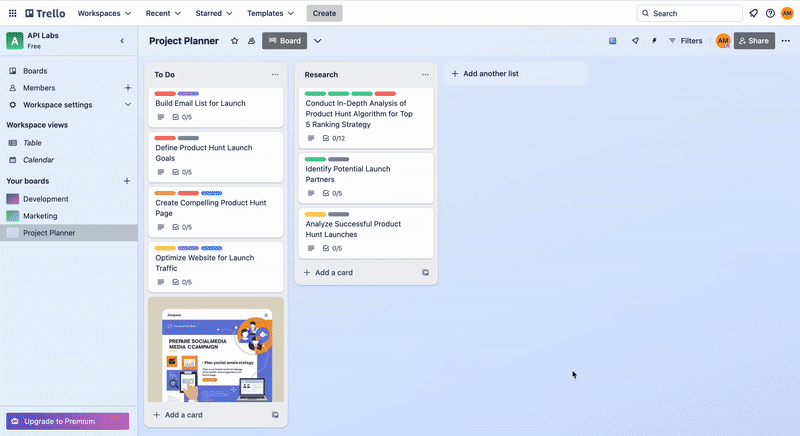Click checklist badge on Identify Potential Launch Partners

pyautogui.click(x=332, y=193)
